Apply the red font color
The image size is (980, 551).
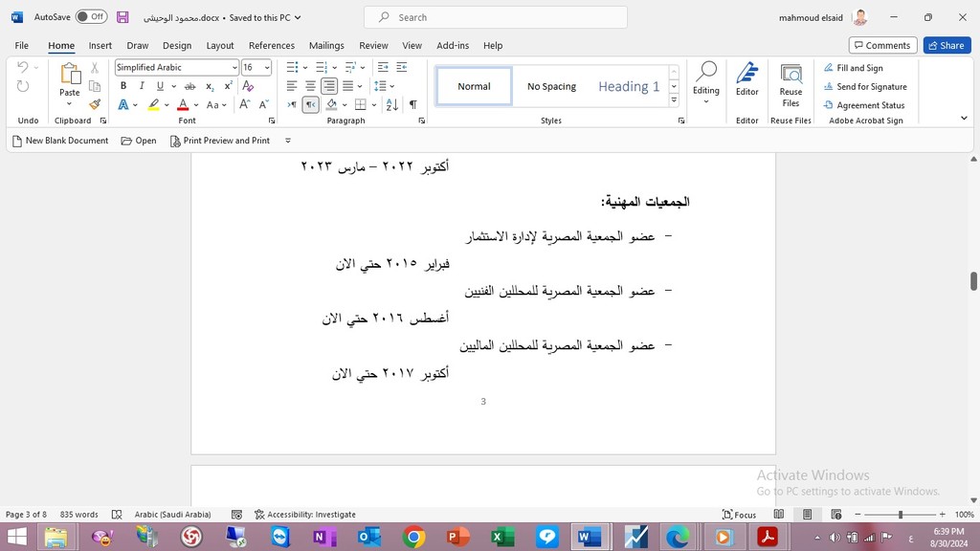(183, 105)
